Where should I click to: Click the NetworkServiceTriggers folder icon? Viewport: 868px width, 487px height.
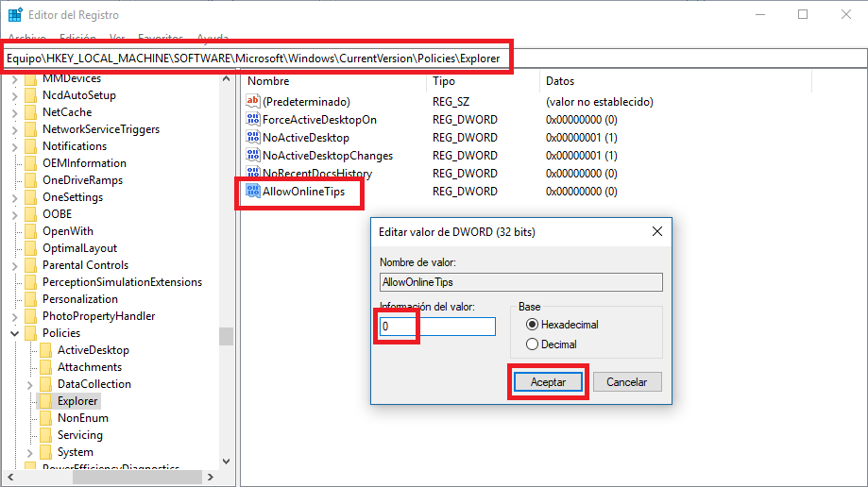tap(31, 129)
